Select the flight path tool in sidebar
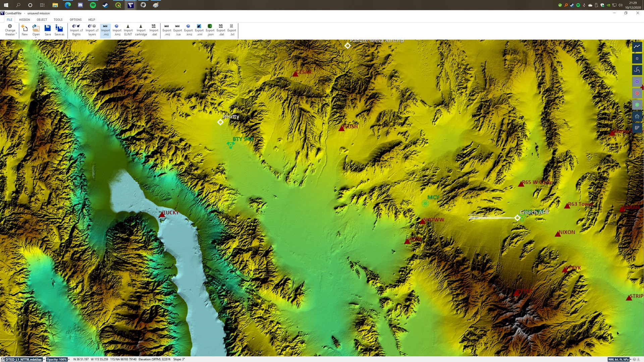644x362 pixels. [637, 47]
